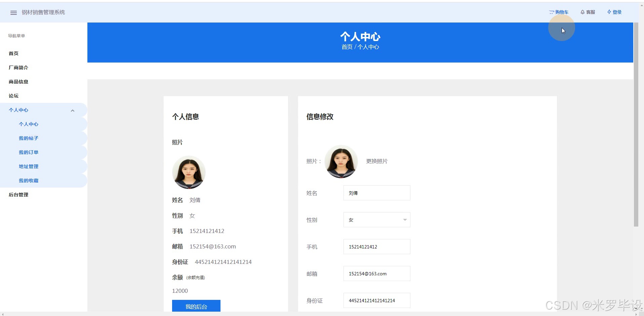Click the 更换照片 link

pos(376,161)
